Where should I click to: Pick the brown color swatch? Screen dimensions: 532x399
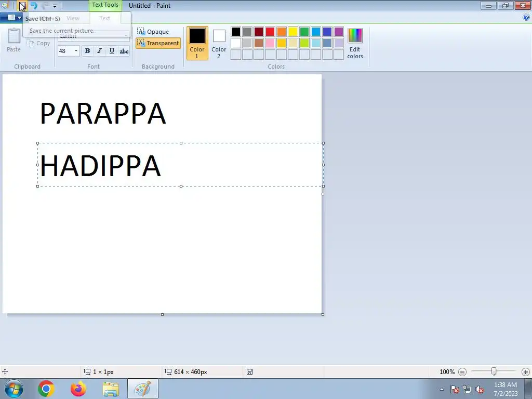259,43
